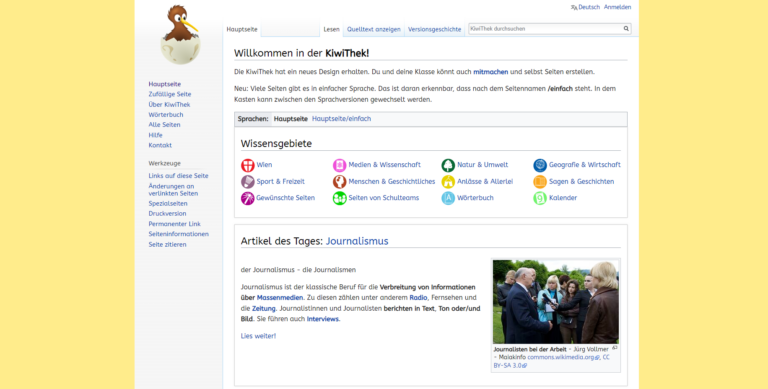Open the journalists at work photo

click(555, 302)
